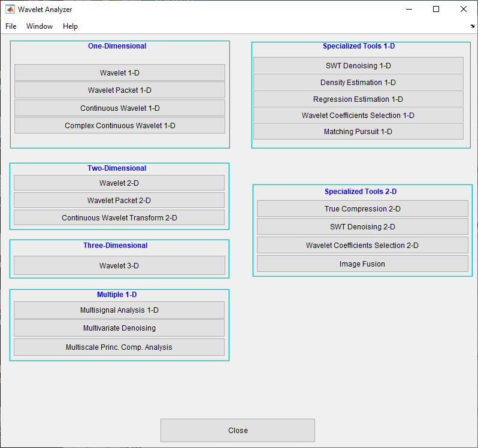Open Multiscale Princ. Comp. Analysis
Screen dimensions: 478x448
119,347
